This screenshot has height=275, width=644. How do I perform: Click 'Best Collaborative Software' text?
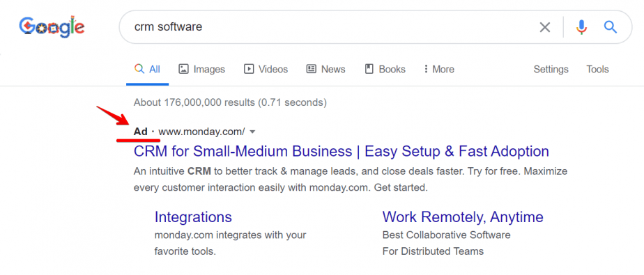point(447,235)
